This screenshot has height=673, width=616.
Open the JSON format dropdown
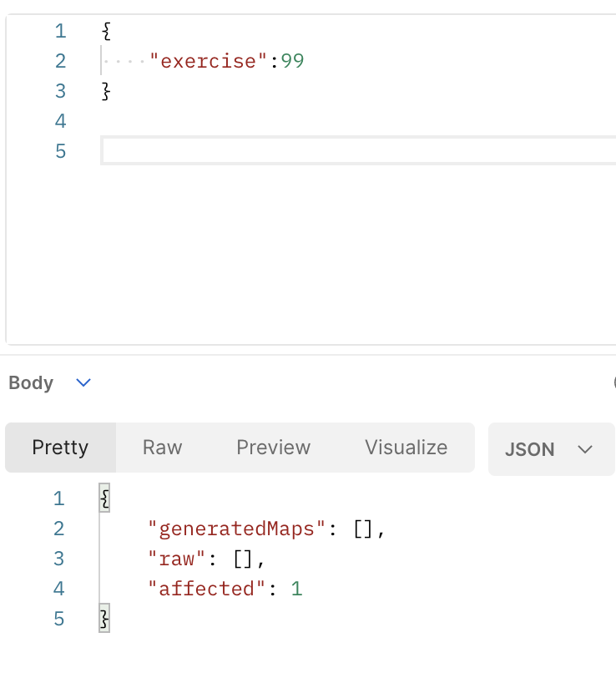point(551,449)
